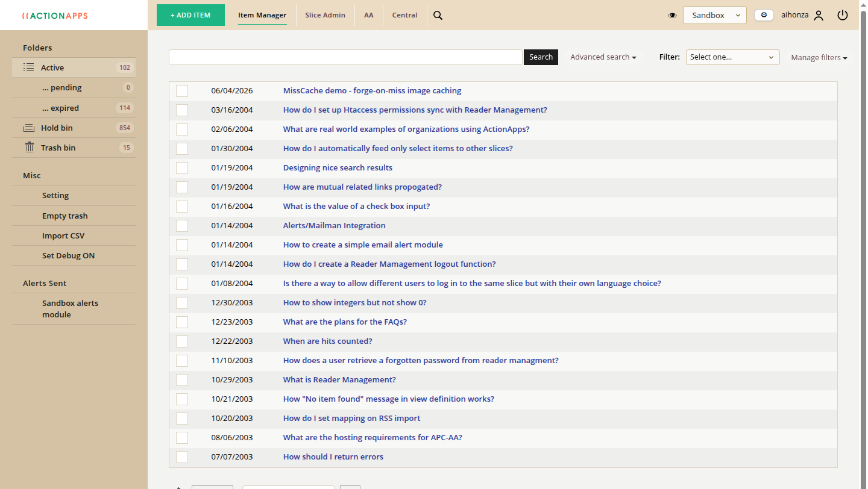
Task: Click the Active folder list icon
Action: pyautogui.click(x=28, y=67)
